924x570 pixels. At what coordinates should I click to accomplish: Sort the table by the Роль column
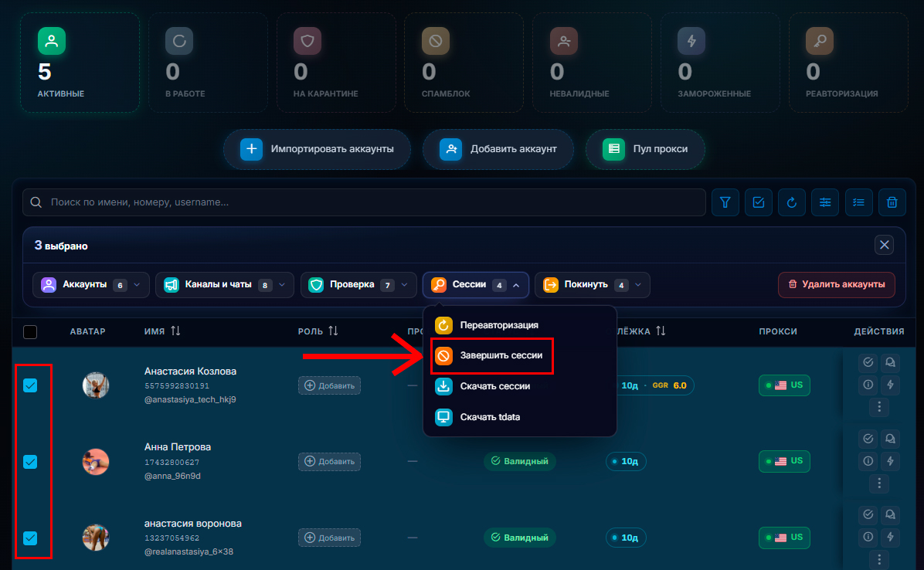point(318,331)
